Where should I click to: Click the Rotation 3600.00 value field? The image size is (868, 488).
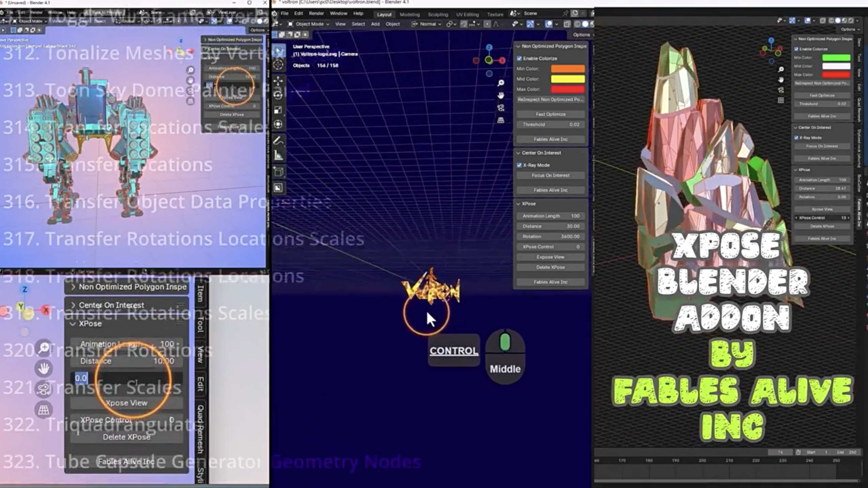(550, 237)
